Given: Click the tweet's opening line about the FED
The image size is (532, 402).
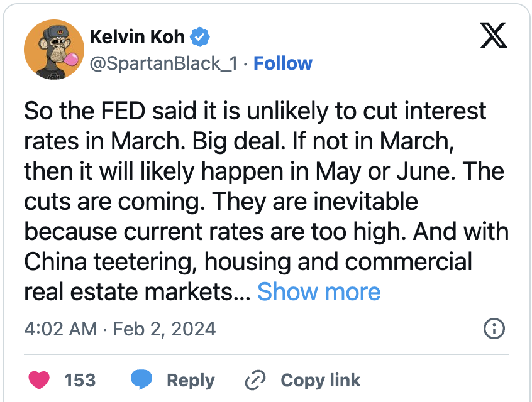Looking at the screenshot, I should coord(255,111).
